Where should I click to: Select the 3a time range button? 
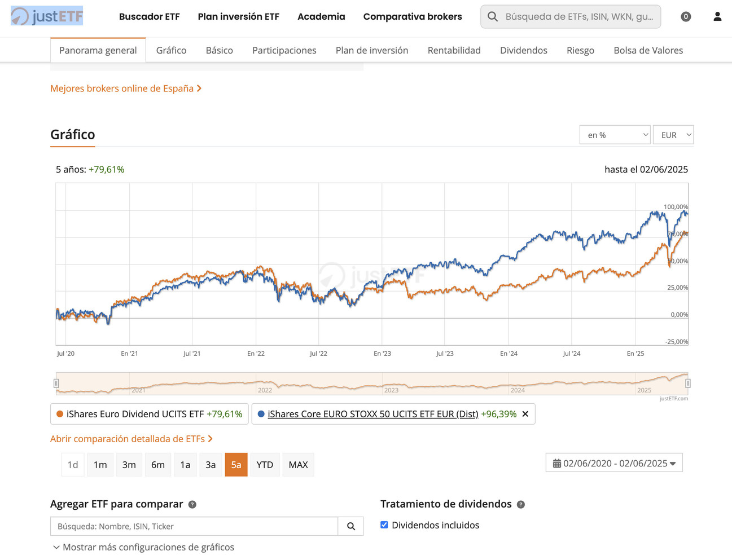211,465
